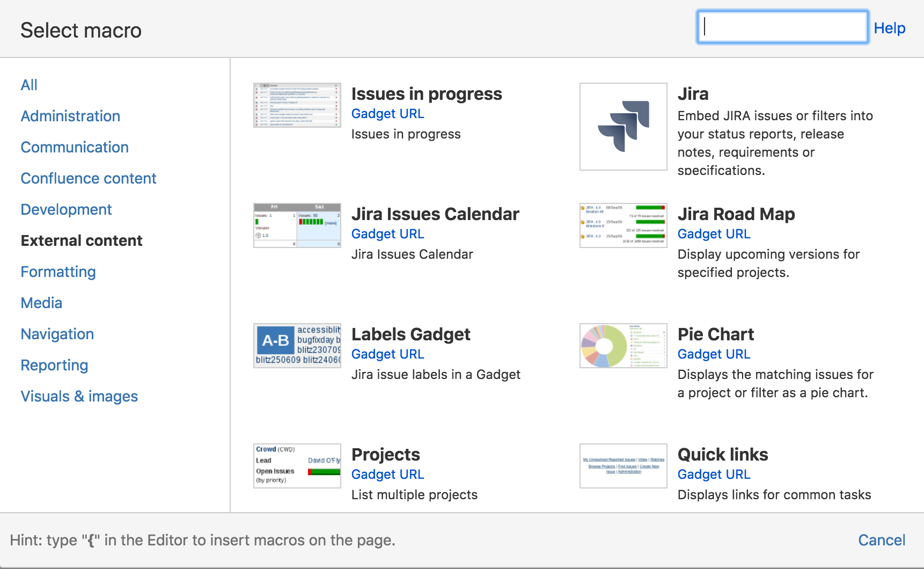Select the Pie Chart macro icon
This screenshot has width=924, height=569.
tap(622, 345)
